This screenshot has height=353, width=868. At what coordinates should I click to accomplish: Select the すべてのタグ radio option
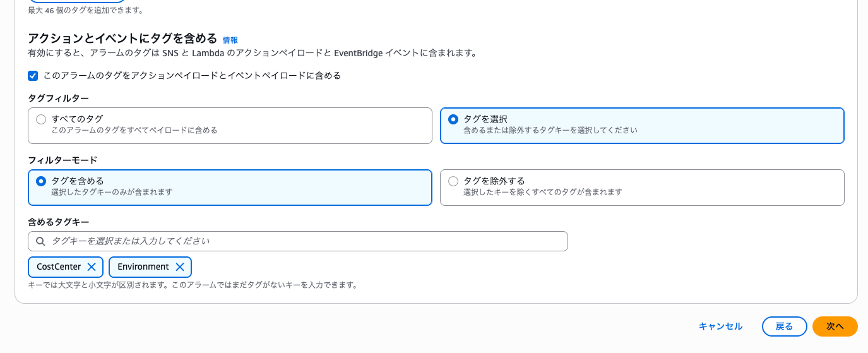point(41,119)
